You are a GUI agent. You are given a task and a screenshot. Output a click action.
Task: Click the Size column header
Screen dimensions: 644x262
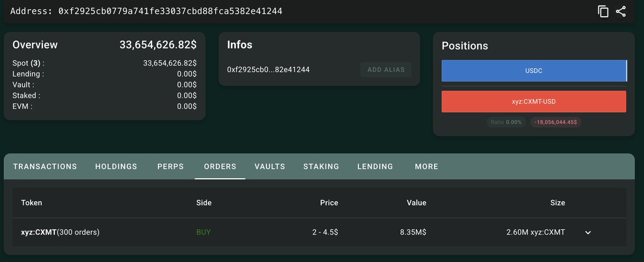click(x=558, y=203)
